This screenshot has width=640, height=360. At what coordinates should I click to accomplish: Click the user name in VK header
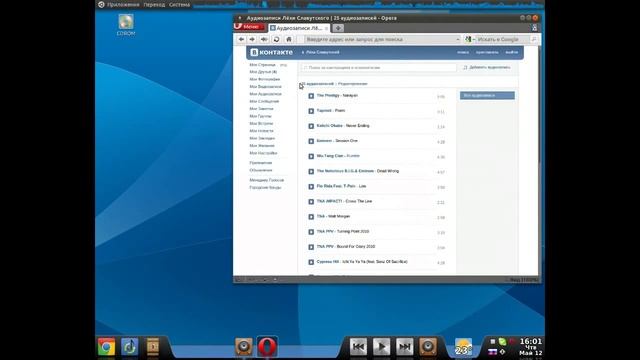click(322, 52)
